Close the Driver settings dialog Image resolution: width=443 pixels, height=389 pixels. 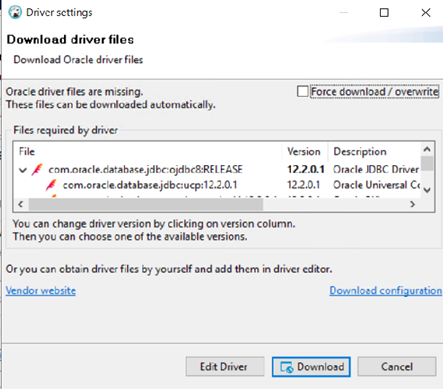426,13
